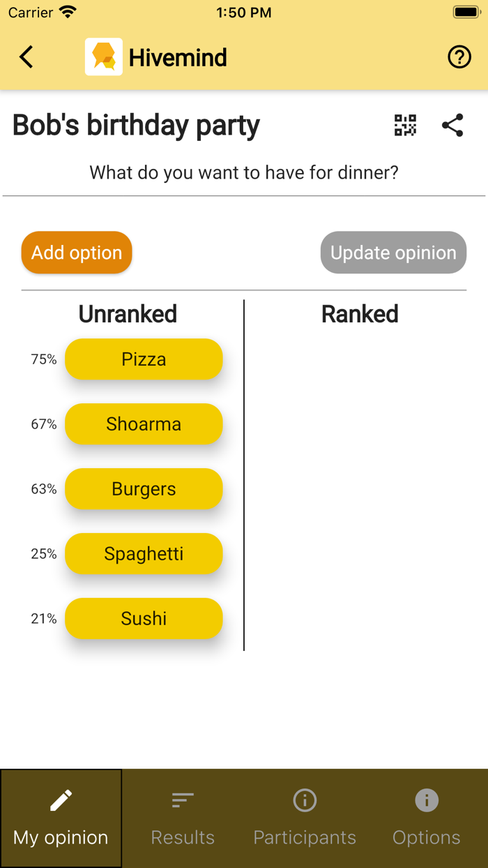Open the help question mark icon

point(459,57)
